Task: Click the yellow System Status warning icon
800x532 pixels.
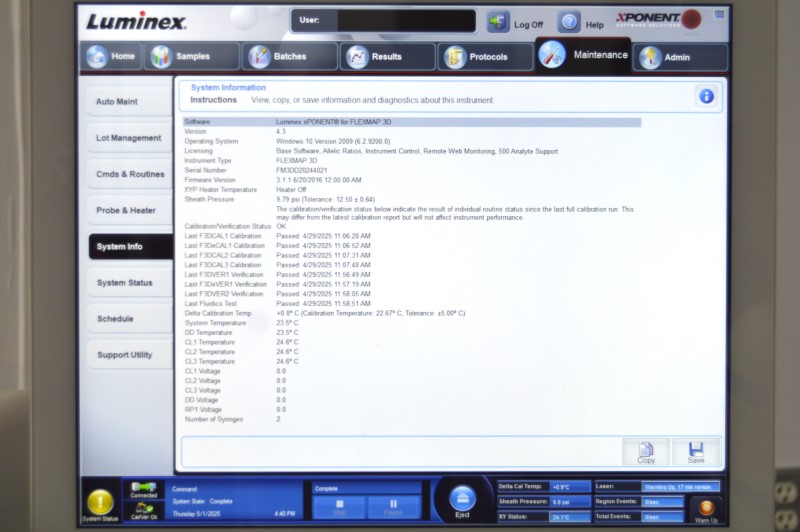Action: click(101, 502)
